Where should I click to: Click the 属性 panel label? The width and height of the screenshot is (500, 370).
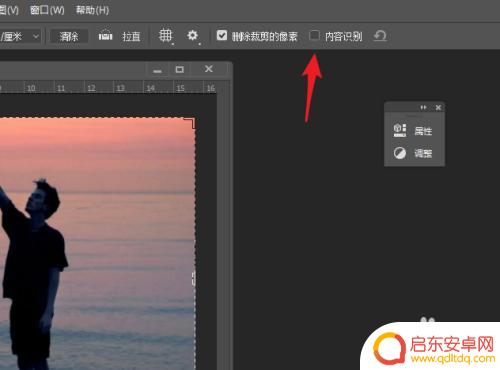423,131
